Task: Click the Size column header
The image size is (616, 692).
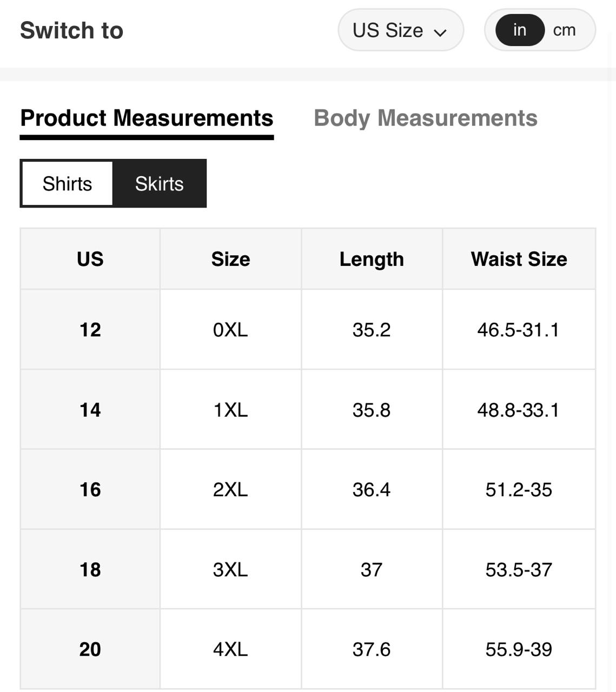Action: [x=231, y=259]
